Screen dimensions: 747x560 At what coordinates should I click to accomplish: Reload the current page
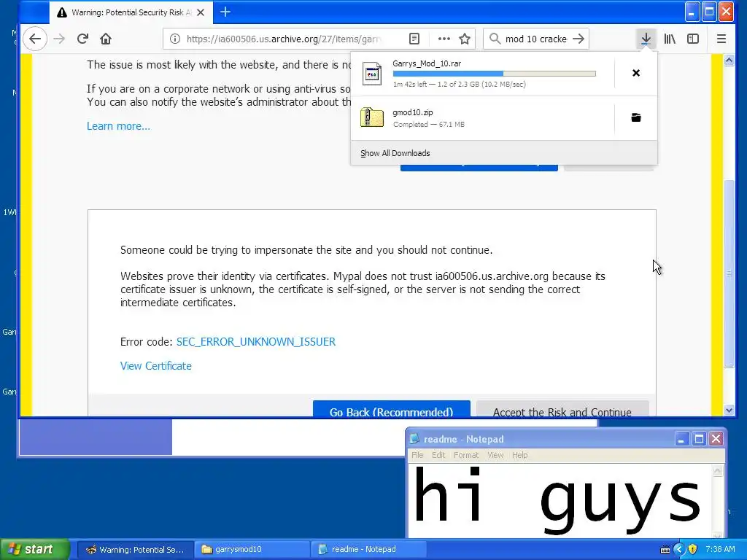coord(82,39)
